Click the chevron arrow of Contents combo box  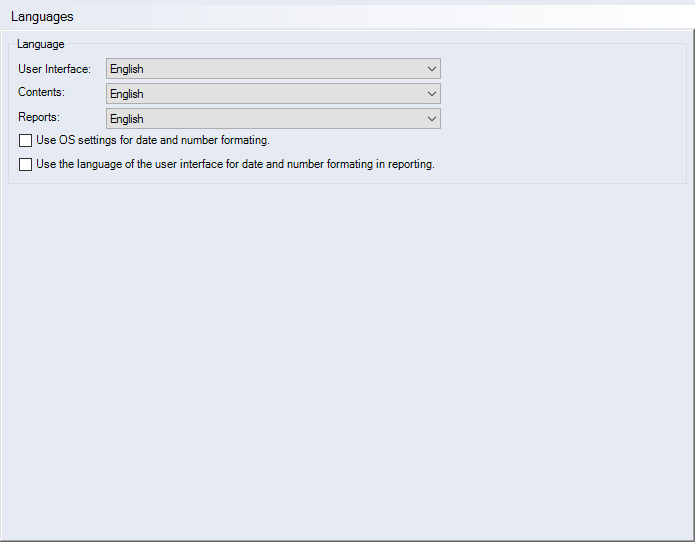click(x=431, y=94)
